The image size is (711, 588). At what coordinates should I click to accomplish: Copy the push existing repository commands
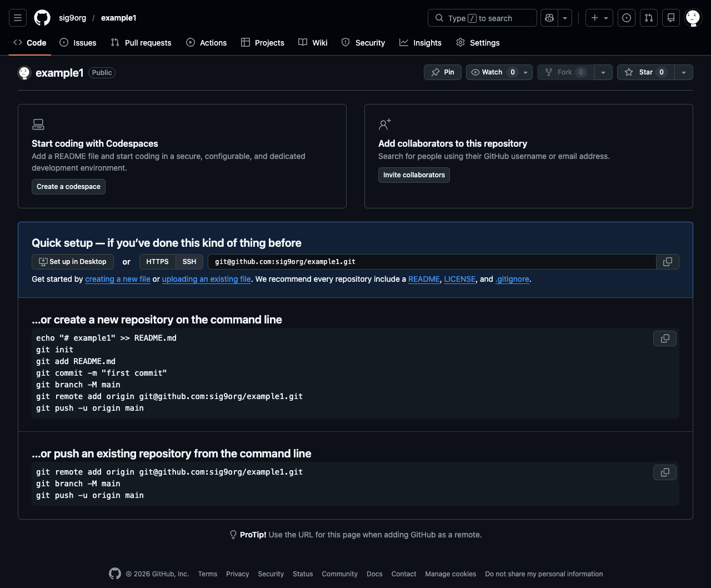[x=664, y=472]
